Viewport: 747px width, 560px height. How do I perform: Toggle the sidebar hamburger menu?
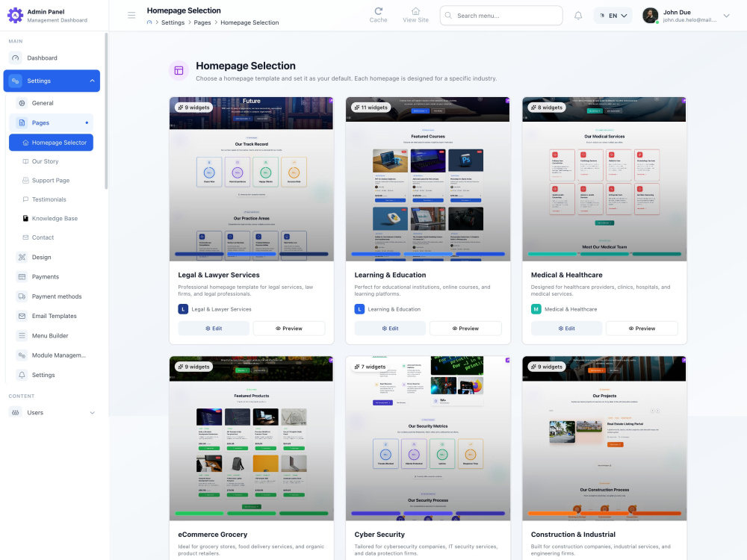131,15
